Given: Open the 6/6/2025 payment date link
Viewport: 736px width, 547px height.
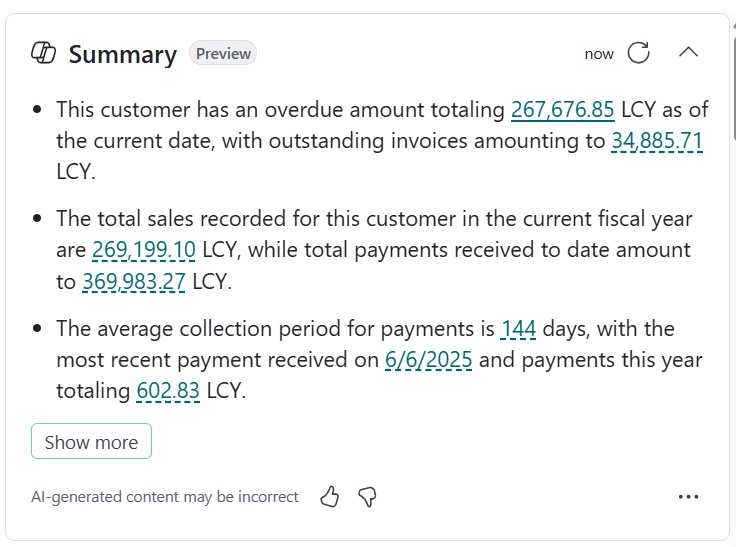Looking at the screenshot, I should (x=428, y=360).
